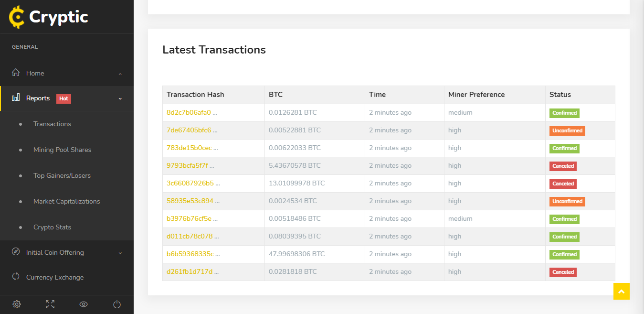Expand the Home menu chevron
The image size is (644, 314).
point(120,74)
